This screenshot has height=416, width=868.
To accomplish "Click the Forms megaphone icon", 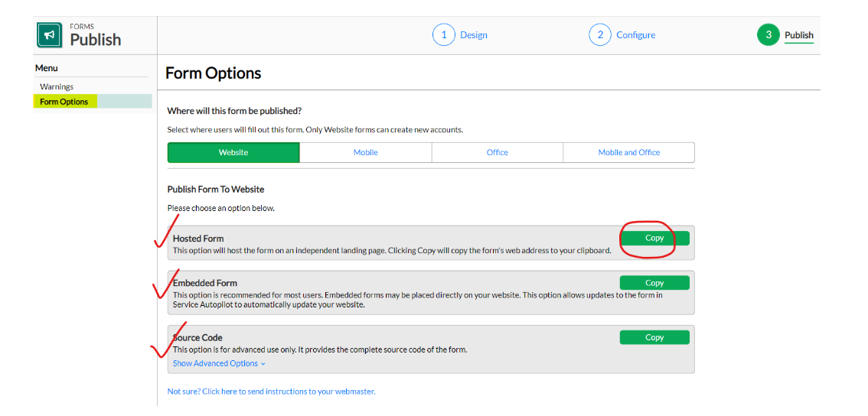I will 50,35.
